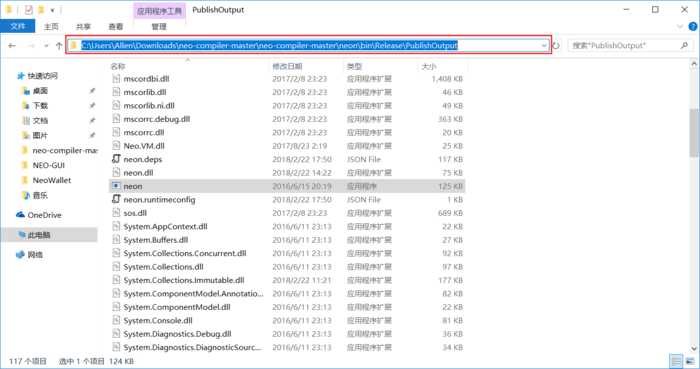Click the search magnifier icon
Screen dimensions: 700x369
[x=684, y=46]
